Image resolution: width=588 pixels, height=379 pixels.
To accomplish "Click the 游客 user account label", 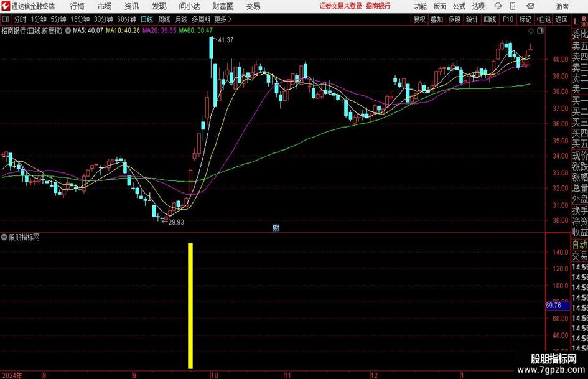I will pos(562,6).
